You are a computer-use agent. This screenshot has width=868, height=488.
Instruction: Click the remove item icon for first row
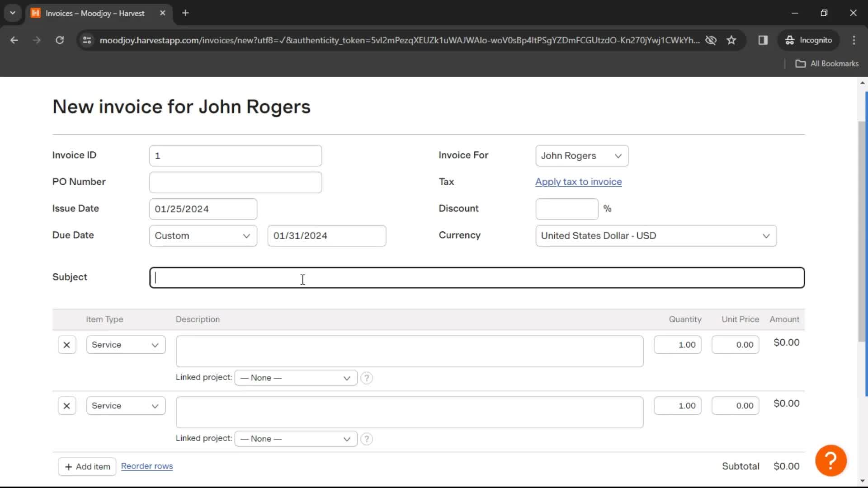[x=66, y=344]
